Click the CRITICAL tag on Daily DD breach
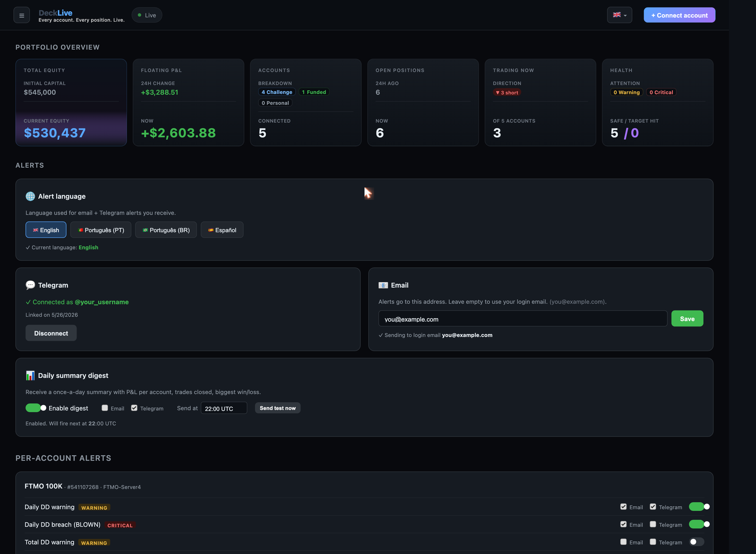756x554 pixels. click(120, 525)
